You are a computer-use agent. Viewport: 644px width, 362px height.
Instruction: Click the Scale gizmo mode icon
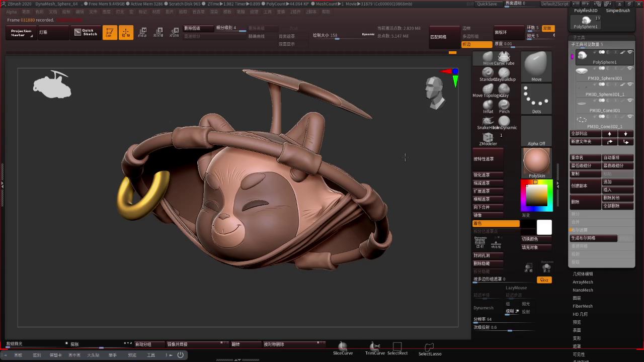(158, 33)
